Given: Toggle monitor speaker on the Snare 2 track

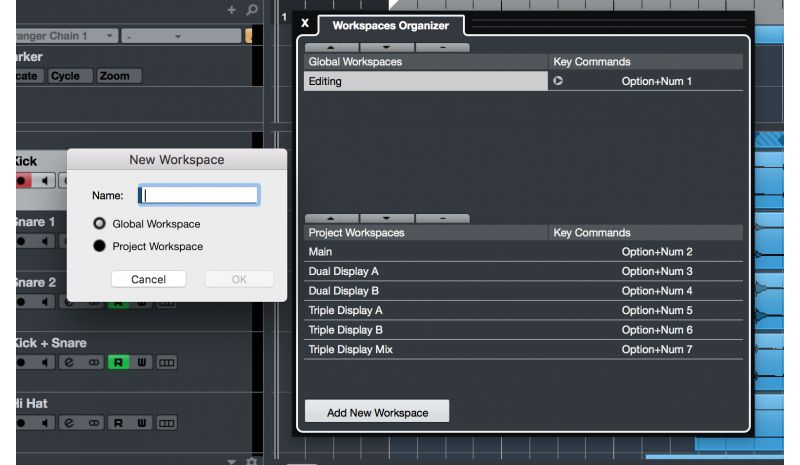Looking at the screenshot, I should (x=45, y=302).
